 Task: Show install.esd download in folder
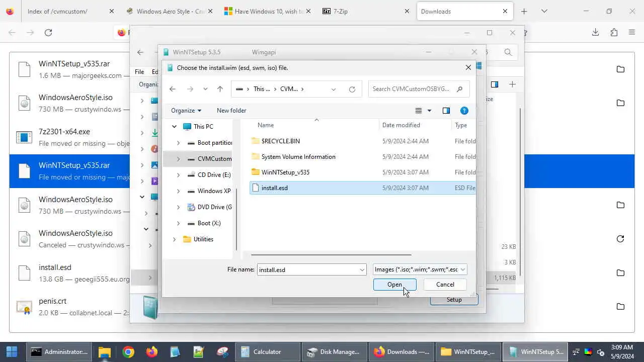620,273
